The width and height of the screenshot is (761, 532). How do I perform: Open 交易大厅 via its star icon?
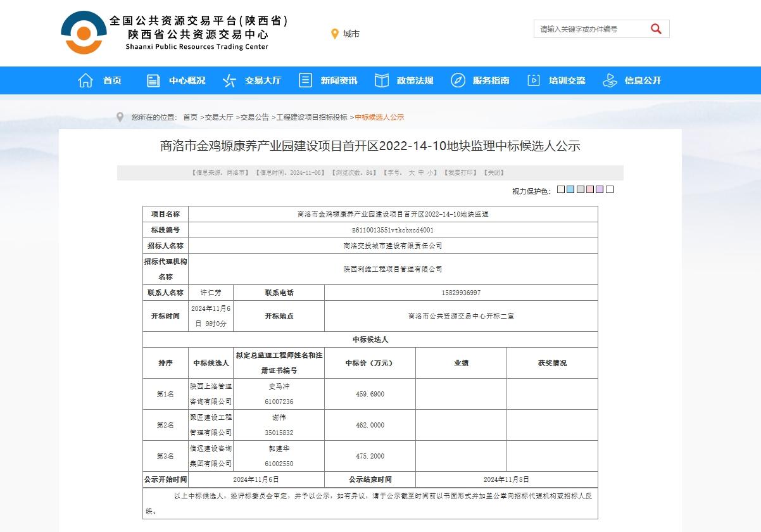[x=229, y=80]
